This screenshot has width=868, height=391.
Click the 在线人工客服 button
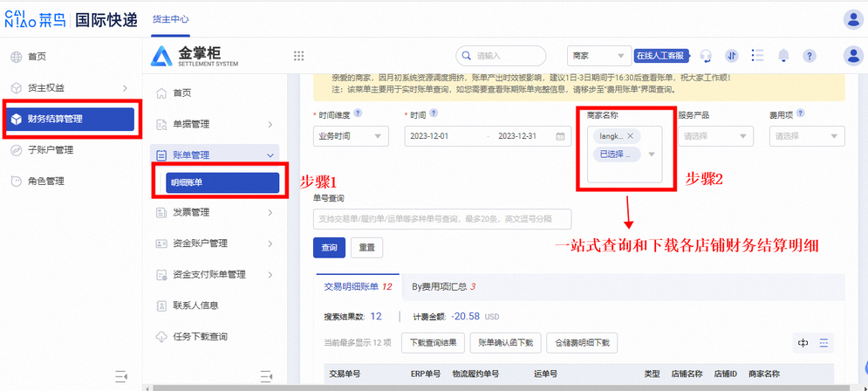coord(660,56)
